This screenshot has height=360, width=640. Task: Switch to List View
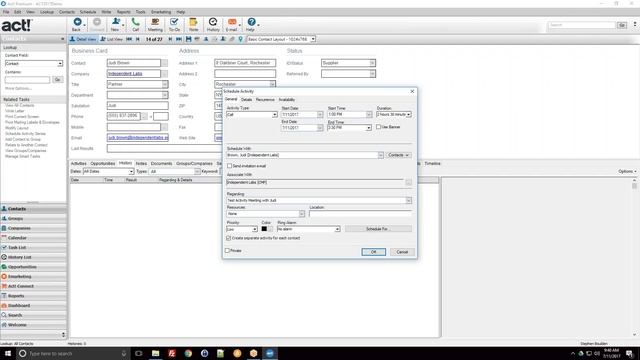coord(111,39)
